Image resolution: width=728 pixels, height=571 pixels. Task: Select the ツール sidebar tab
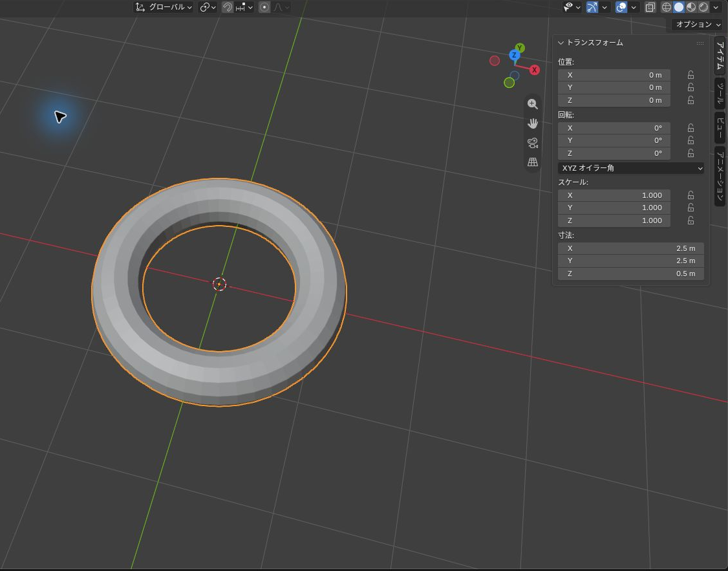(720, 93)
